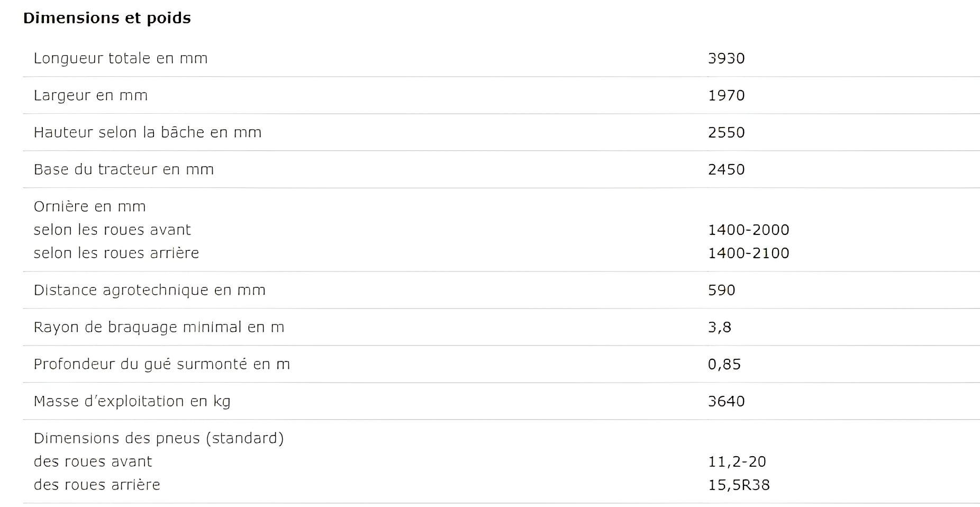Click the total length value 3930
The width and height of the screenshot is (980, 507).
(726, 58)
